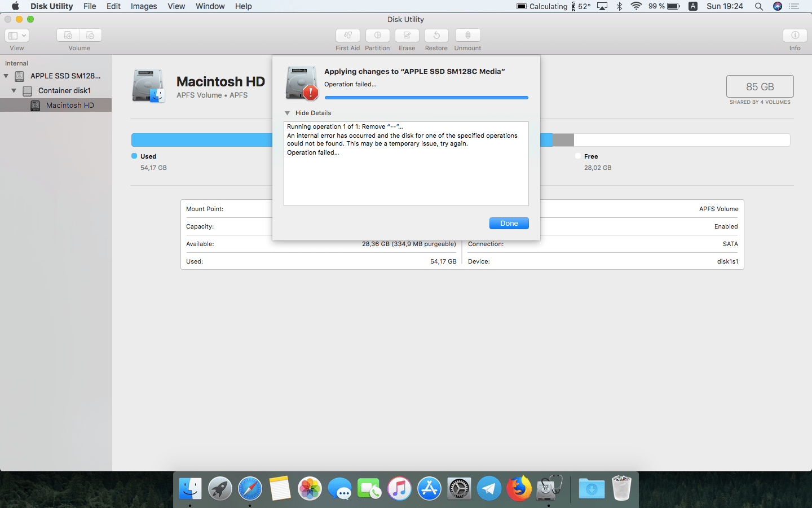This screenshot has height=508, width=812.
Task: Remove a volume using the Volume minus icon
Action: click(x=90, y=35)
